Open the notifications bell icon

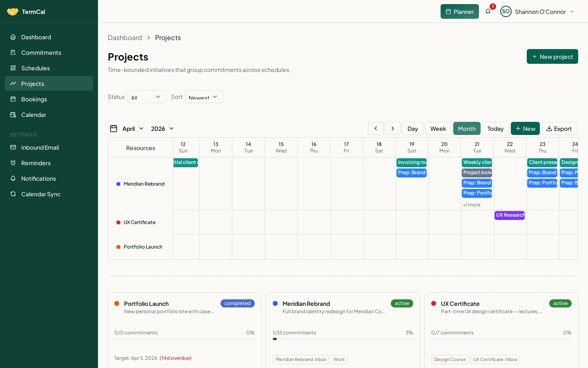[488, 11]
